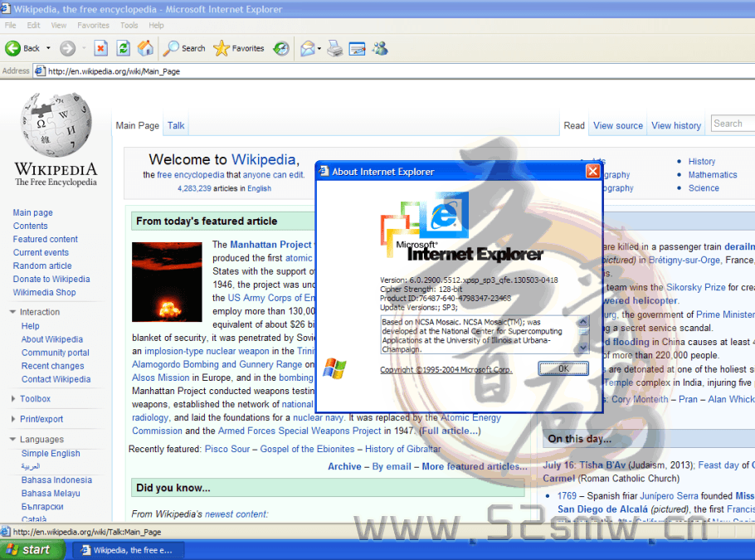The image size is (755, 560).
Task: Switch to the Talk tab
Action: (176, 125)
